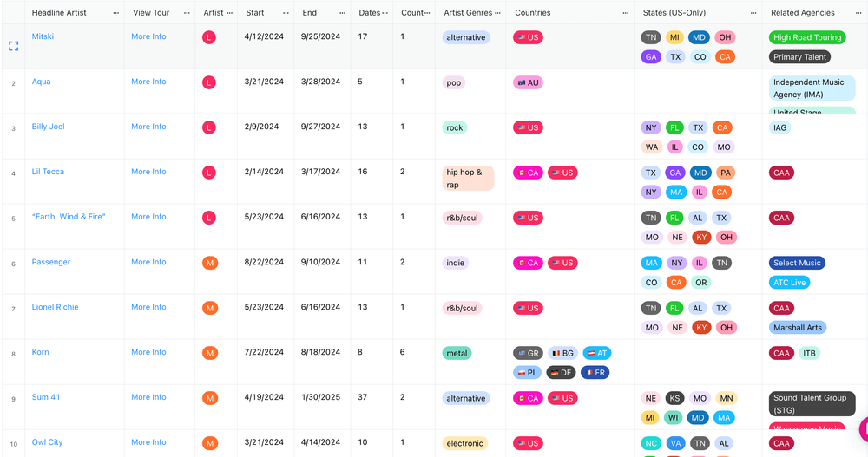This screenshot has height=457, width=868.
Task: Open Related Agencies column options menu
Action: click(858, 13)
